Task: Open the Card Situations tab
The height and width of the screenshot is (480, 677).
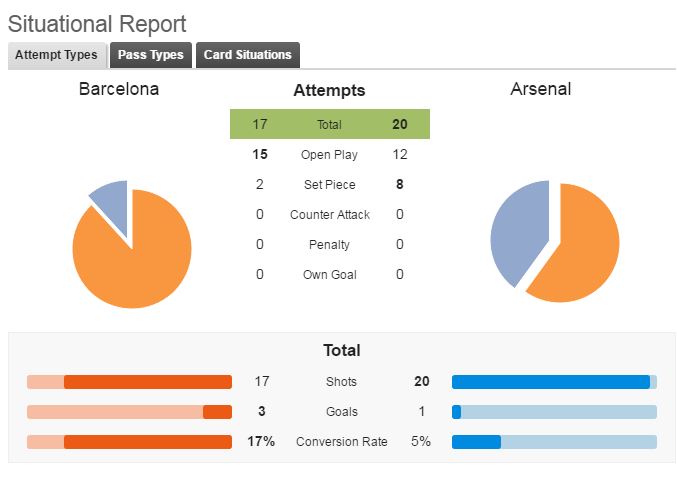Action: [248, 55]
